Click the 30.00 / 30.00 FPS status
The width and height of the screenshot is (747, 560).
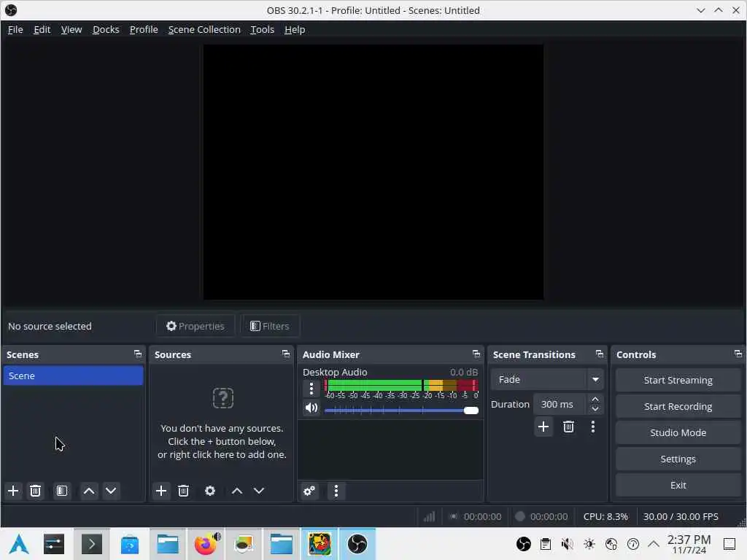coord(681,517)
